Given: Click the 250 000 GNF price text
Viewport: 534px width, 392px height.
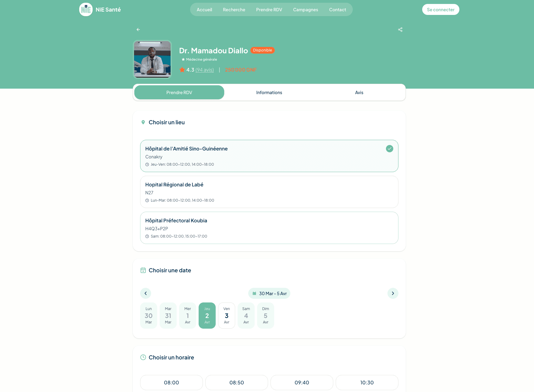Looking at the screenshot, I should [241, 70].
